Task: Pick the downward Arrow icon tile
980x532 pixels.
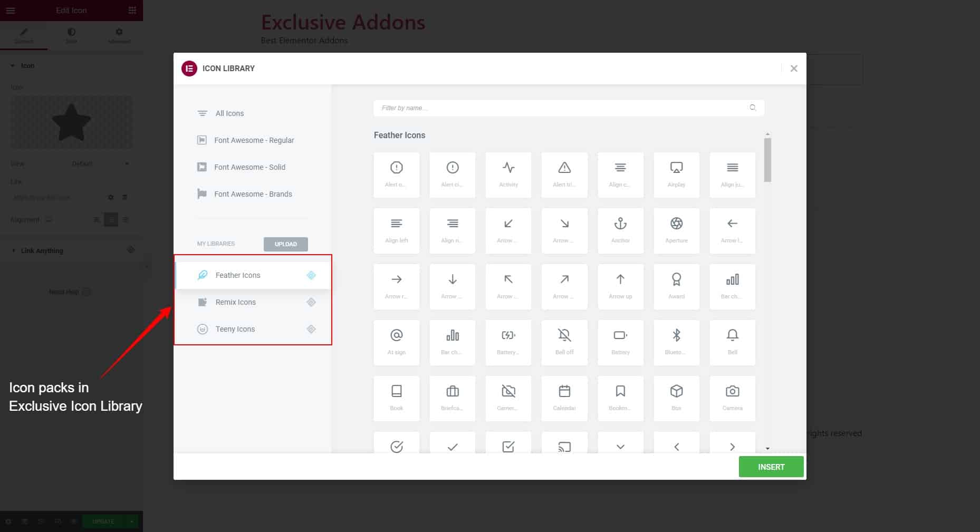Action: (x=453, y=287)
